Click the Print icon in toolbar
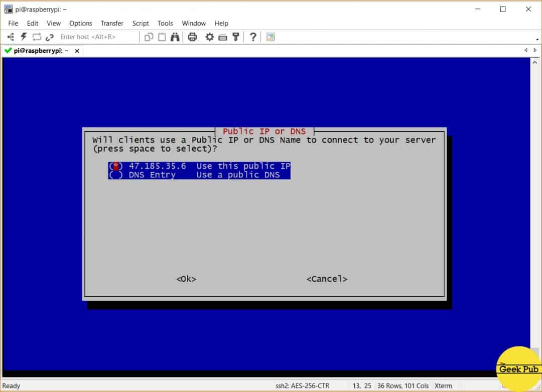 tap(192, 37)
